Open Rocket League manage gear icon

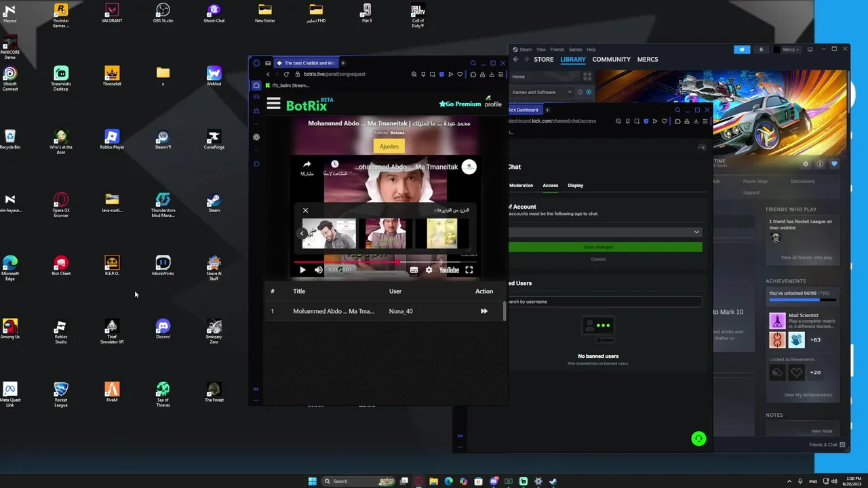point(806,163)
